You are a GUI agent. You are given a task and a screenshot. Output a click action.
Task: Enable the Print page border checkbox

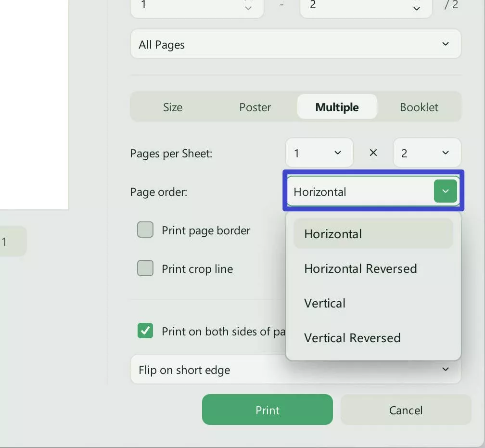(x=145, y=230)
